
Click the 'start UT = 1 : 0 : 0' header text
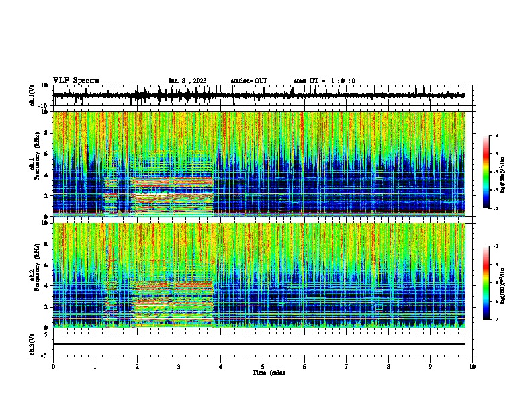[324, 81]
